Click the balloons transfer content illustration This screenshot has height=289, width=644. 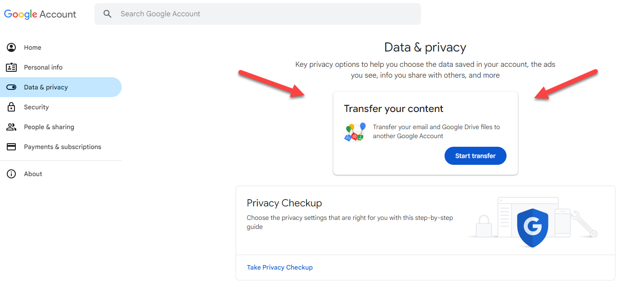tap(355, 132)
